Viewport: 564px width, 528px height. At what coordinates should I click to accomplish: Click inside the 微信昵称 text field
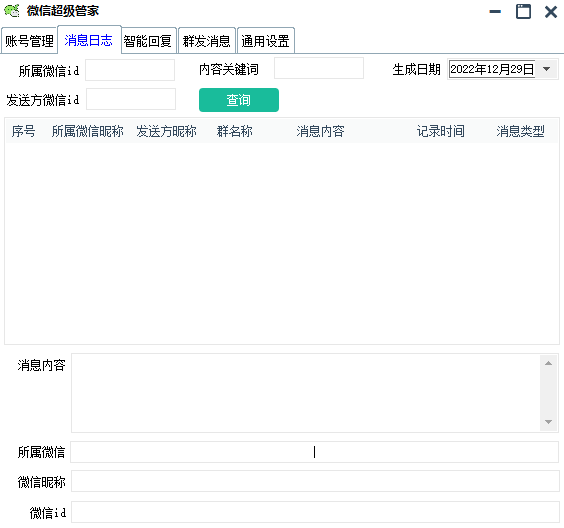click(315, 481)
